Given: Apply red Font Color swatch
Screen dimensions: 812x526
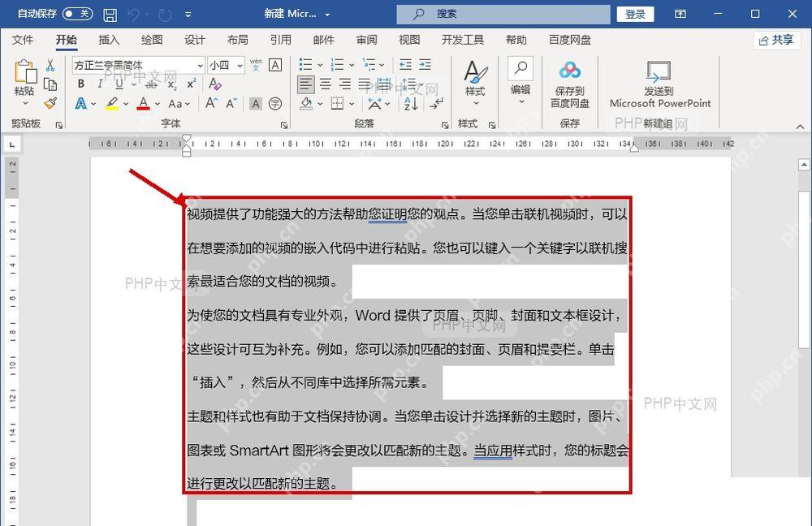Looking at the screenshot, I should pos(144,104).
